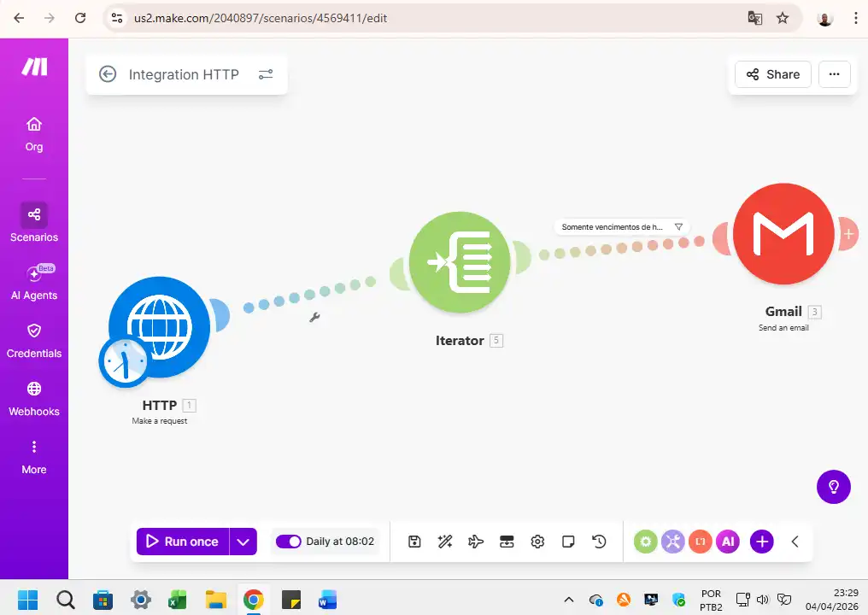Open the Explain flow airplane icon
The image size is (868, 615).
pos(476,542)
